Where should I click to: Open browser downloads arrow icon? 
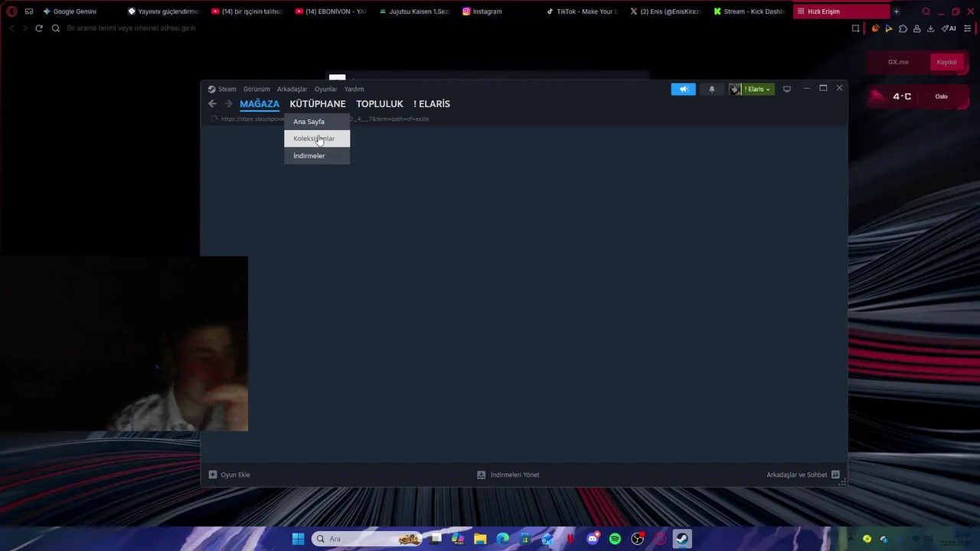(x=930, y=28)
